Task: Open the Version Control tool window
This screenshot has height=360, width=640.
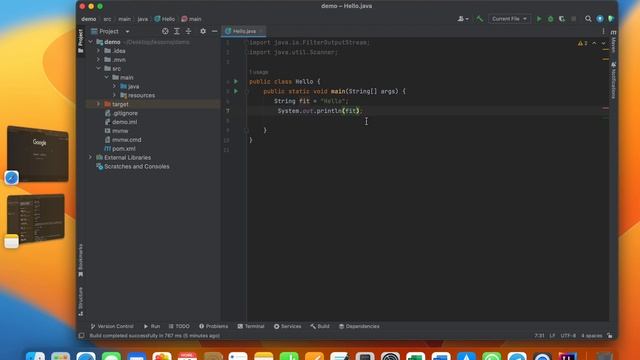Action: point(112,326)
